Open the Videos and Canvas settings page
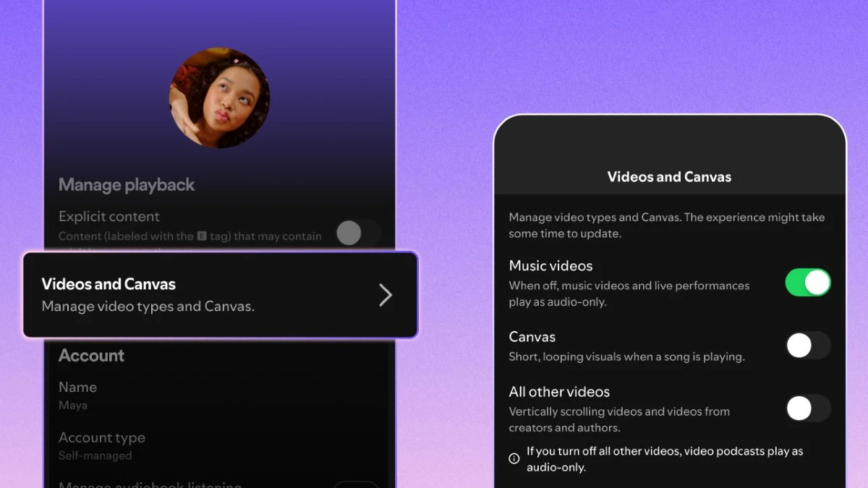This screenshot has height=488, width=868. pos(181,295)
